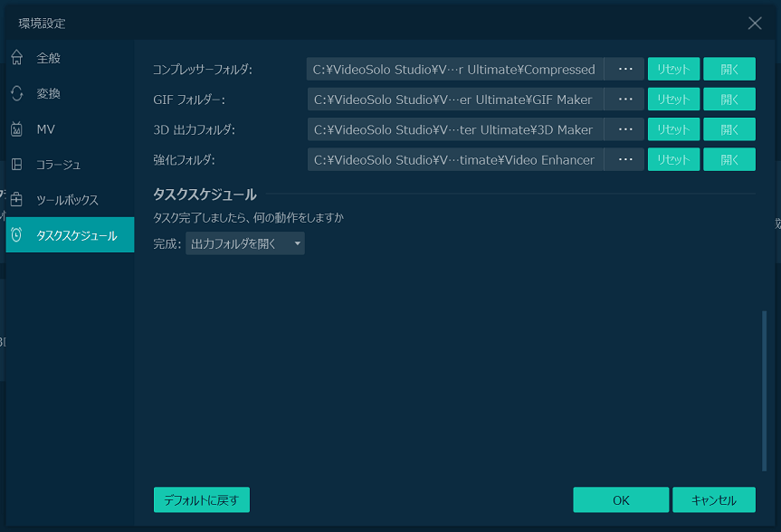
Task: Reset the 3D output folder path
Action: pyautogui.click(x=673, y=128)
